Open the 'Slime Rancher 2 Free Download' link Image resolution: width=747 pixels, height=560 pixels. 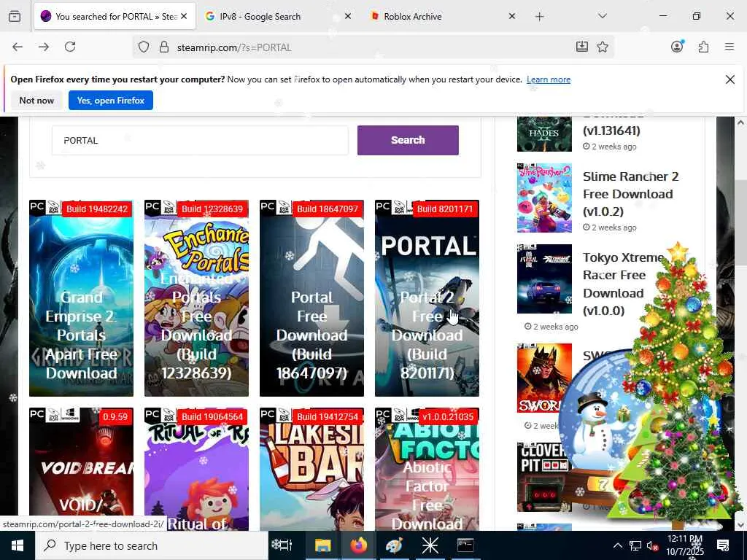point(630,194)
